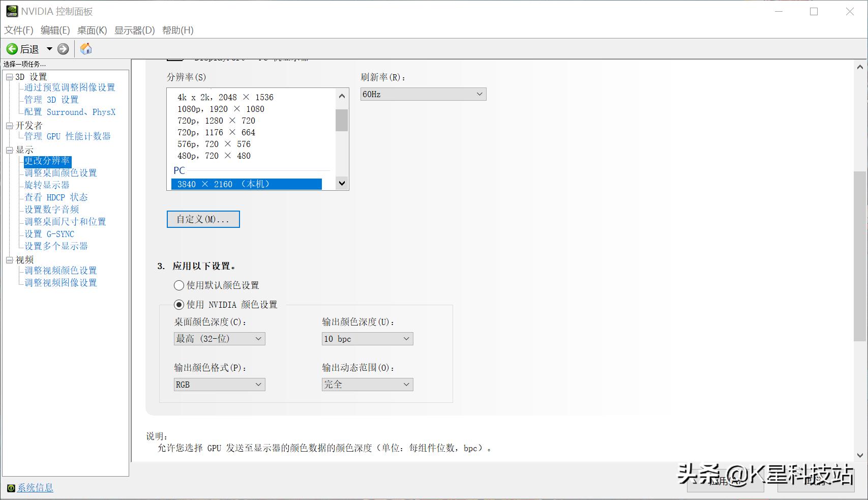This screenshot has height=500, width=868.
Task: Click the Forward navigation arrow icon
Action: 63,49
